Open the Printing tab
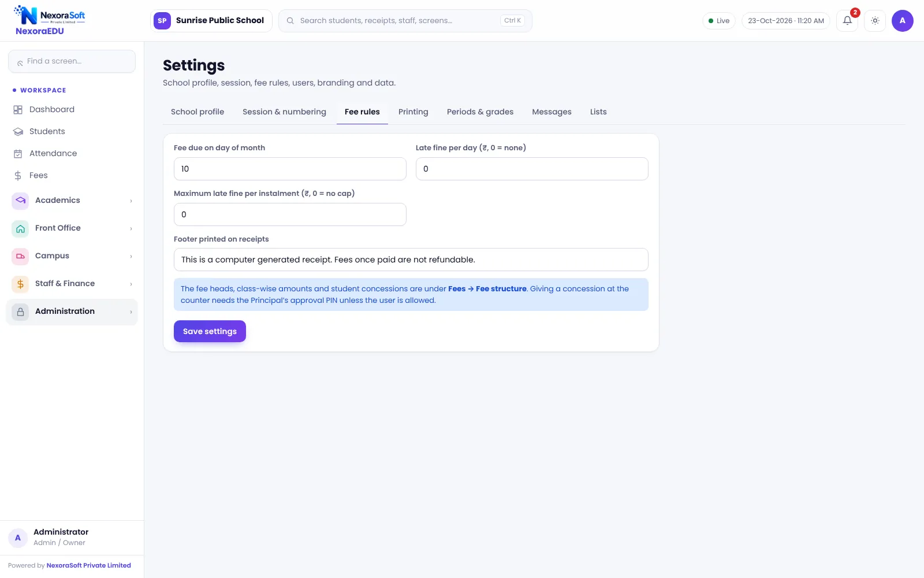Image resolution: width=924 pixels, height=578 pixels. pos(413,112)
